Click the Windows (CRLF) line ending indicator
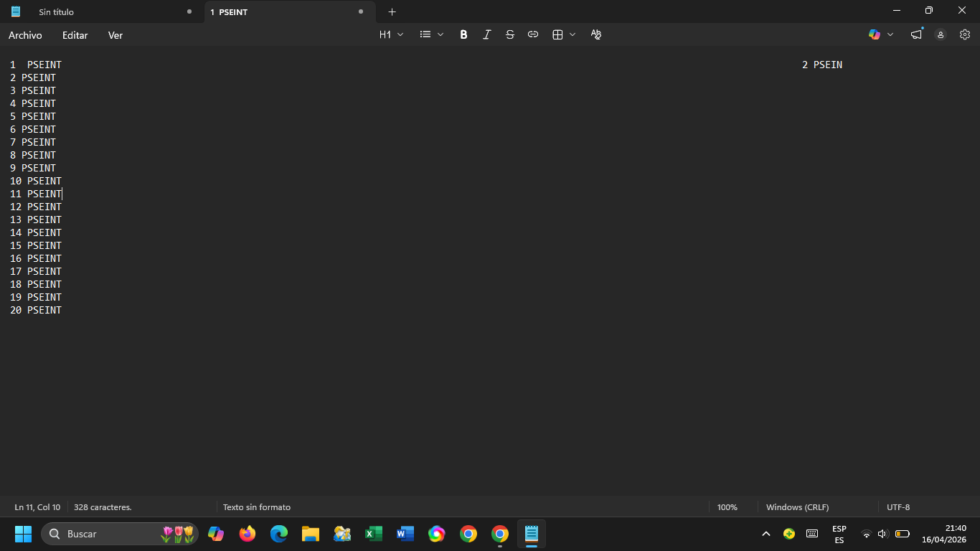Screen dimensions: 980x551 tap(797, 507)
